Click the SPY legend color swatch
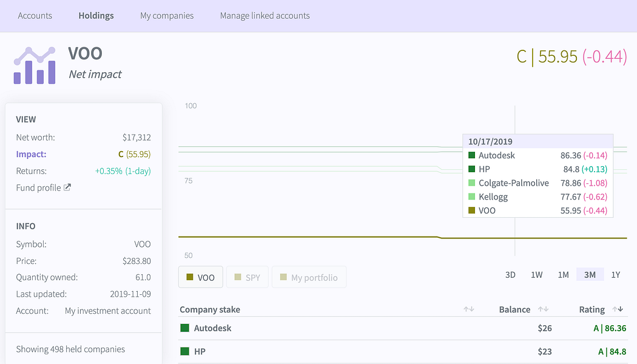Image resolution: width=637 pixels, height=364 pixels. 238,277
